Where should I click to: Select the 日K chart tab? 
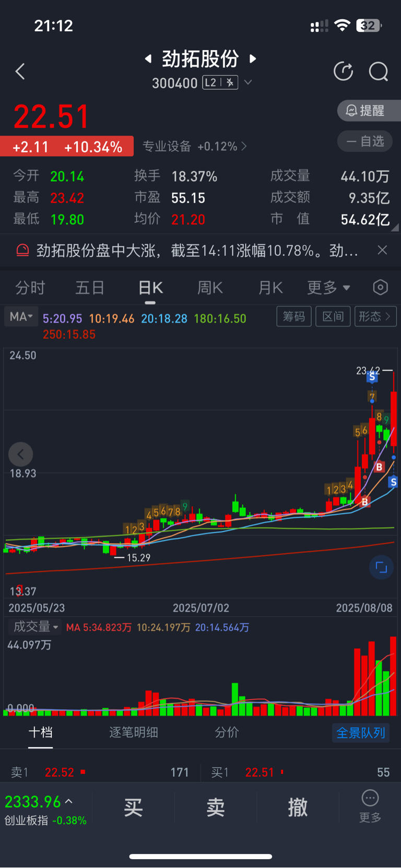tap(150, 288)
